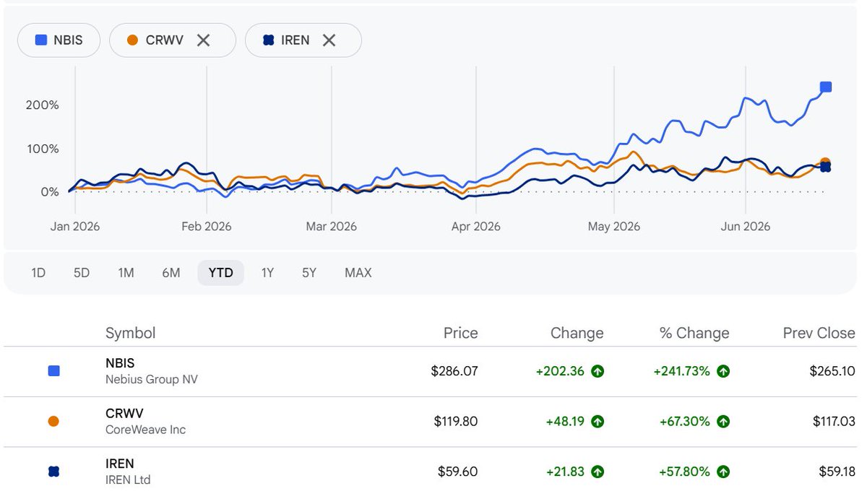
Task: Click the orange CRWV endpoint marker on chart
Action: [x=825, y=163]
